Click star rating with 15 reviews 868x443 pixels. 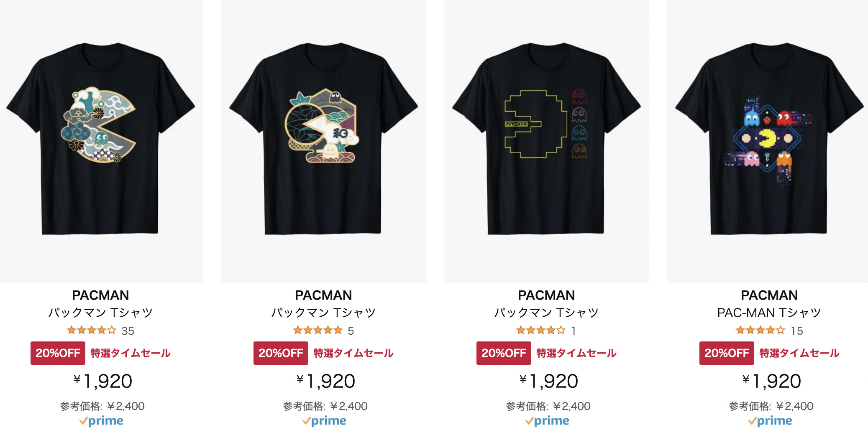tap(760, 331)
